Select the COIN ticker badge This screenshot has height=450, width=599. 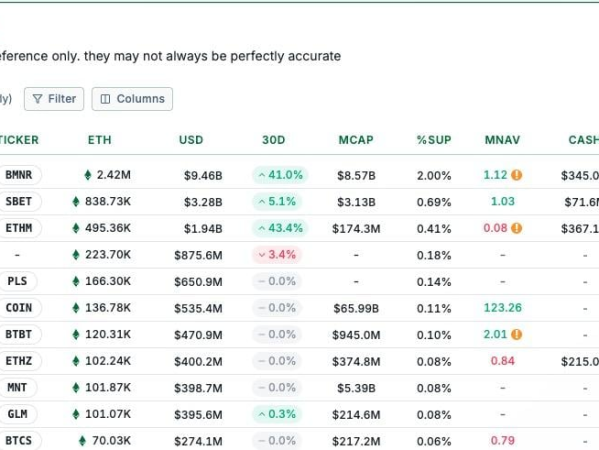click(x=19, y=308)
